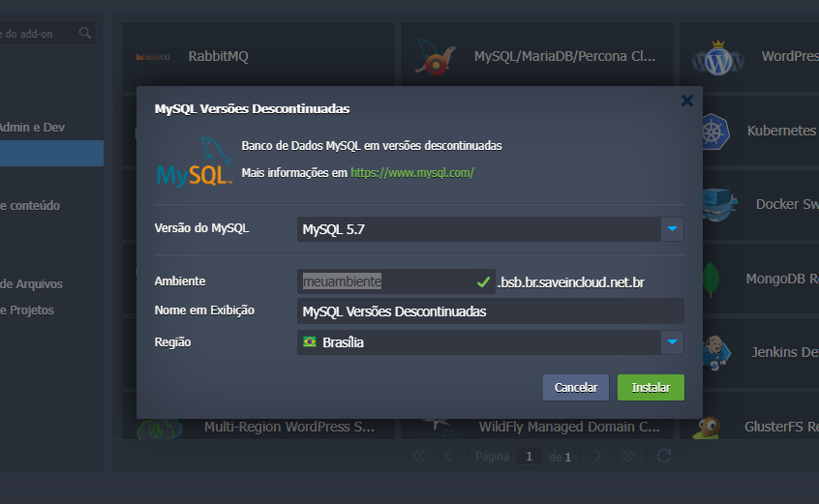Screen dimensions: 819x504
Task: Click the MongoDB leaf icon
Action: coord(711,279)
